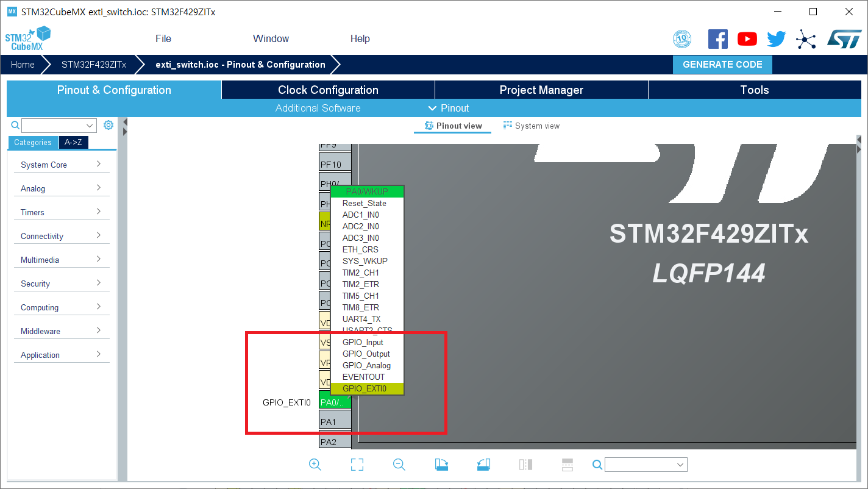Zoom out of the pinout view

pyautogui.click(x=399, y=465)
